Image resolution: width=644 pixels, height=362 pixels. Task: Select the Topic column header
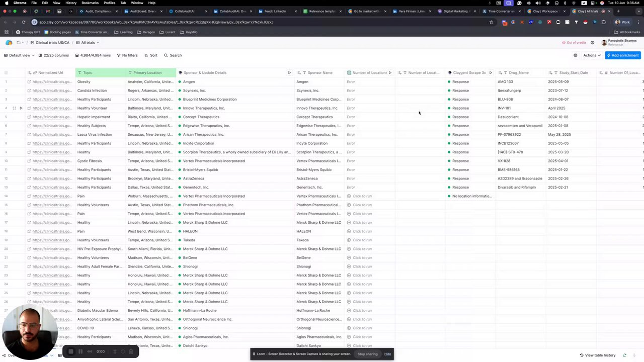point(100,73)
